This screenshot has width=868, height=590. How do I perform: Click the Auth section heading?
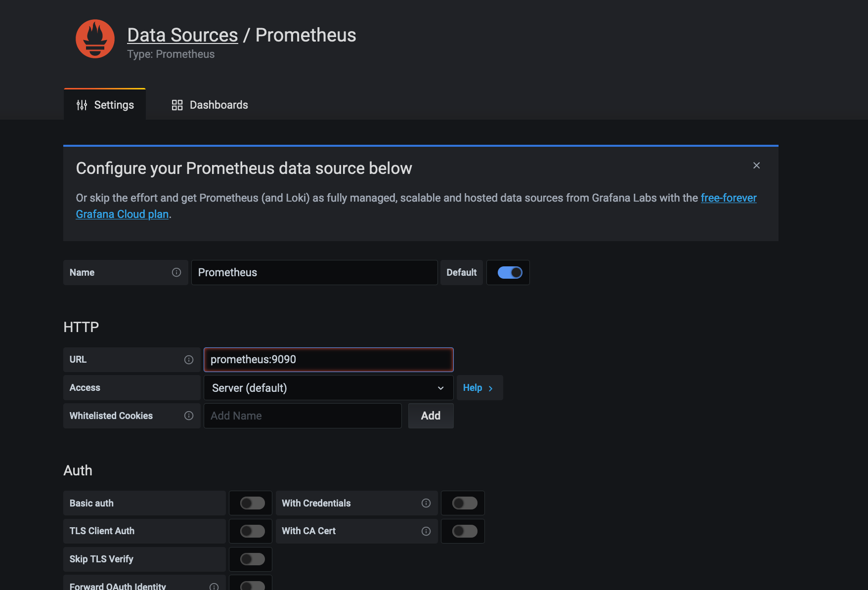click(78, 470)
